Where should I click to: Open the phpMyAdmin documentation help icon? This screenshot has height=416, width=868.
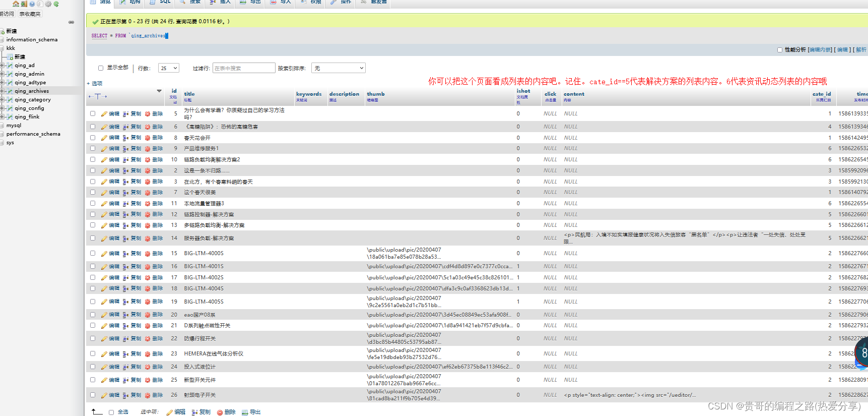(32, 4)
